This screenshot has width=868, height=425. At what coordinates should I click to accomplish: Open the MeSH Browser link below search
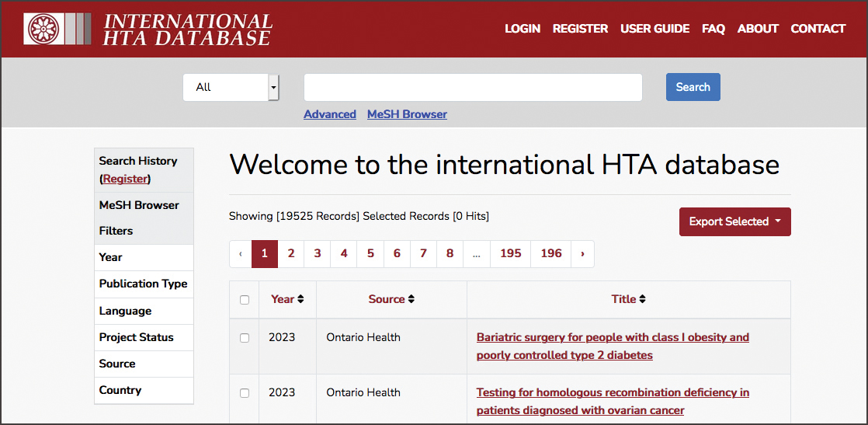[x=407, y=114]
